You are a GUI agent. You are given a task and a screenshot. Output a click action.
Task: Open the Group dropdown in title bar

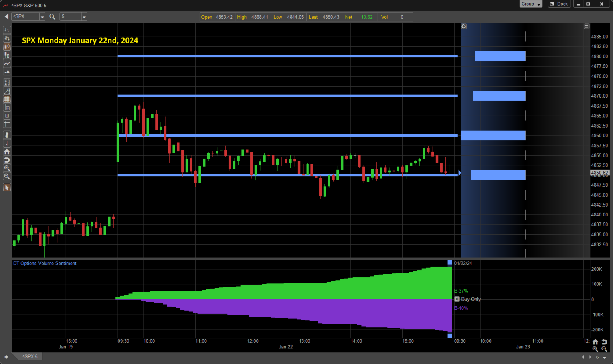click(531, 4)
